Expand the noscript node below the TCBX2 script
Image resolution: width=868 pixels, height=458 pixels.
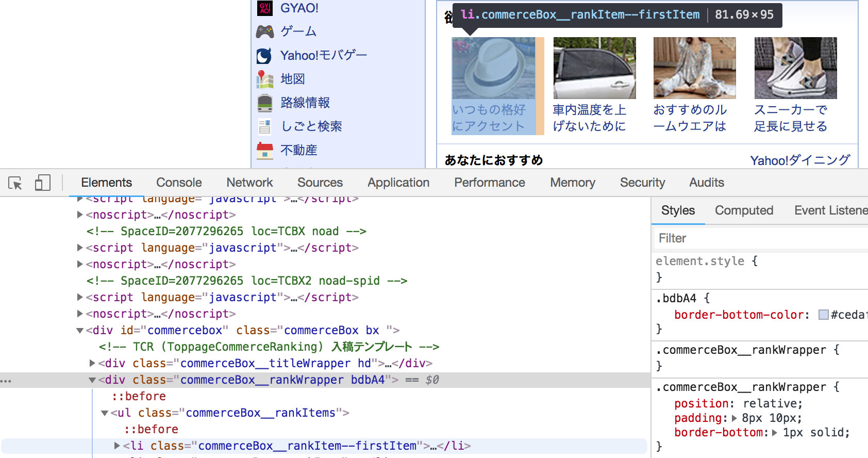(x=80, y=314)
